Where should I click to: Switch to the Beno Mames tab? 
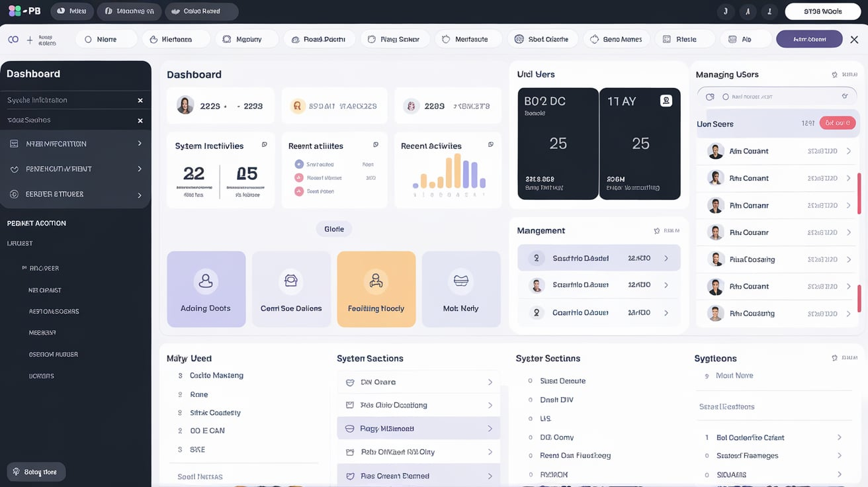coord(616,39)
